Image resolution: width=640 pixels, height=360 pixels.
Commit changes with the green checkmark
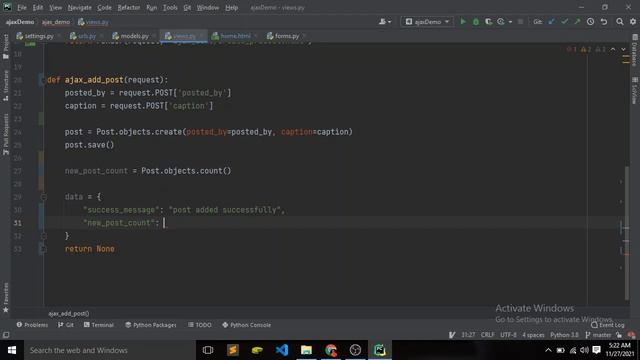[564, 22]
